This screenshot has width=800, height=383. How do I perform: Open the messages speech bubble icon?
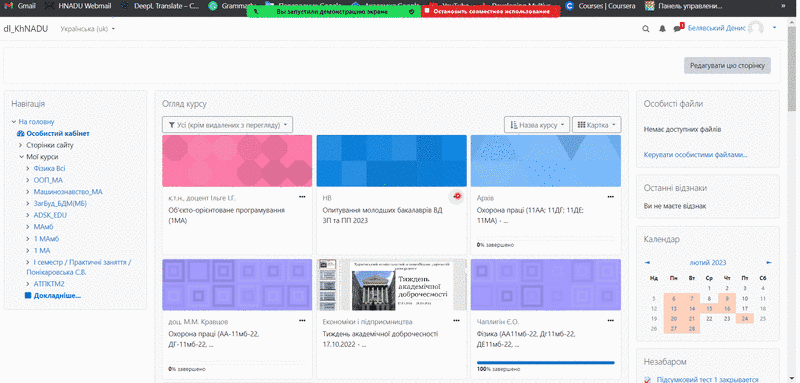[678, 29]
